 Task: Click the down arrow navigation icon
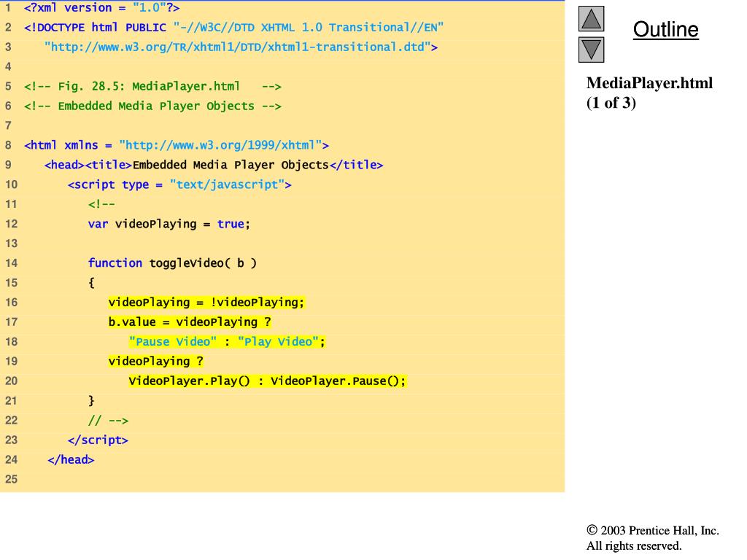[591, 50]
